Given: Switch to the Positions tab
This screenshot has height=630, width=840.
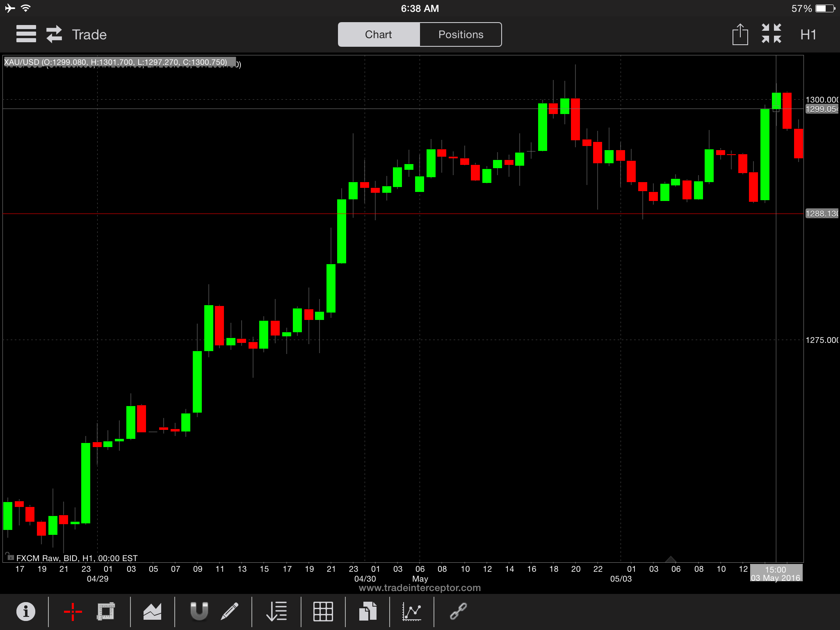Looking at the screenshot, I should pos(461,34).
